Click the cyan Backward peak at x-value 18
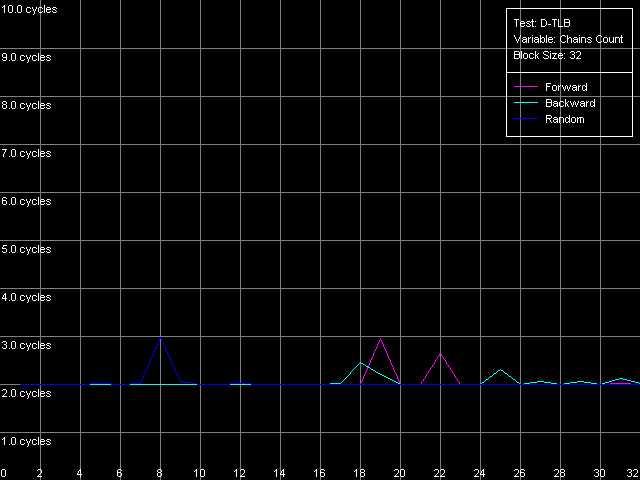Viewport: 640px width, 480px height. 360,362
